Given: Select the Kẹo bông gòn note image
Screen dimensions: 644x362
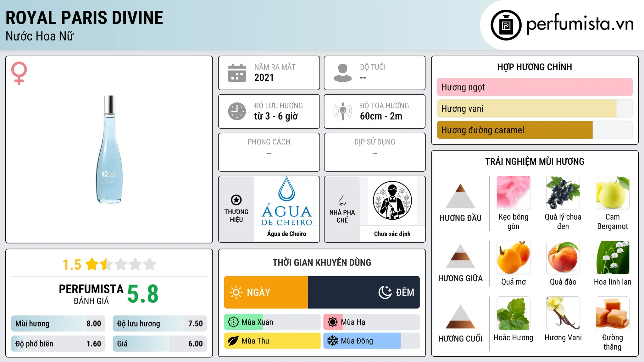Looking at the screenshot, I should 514,192.
